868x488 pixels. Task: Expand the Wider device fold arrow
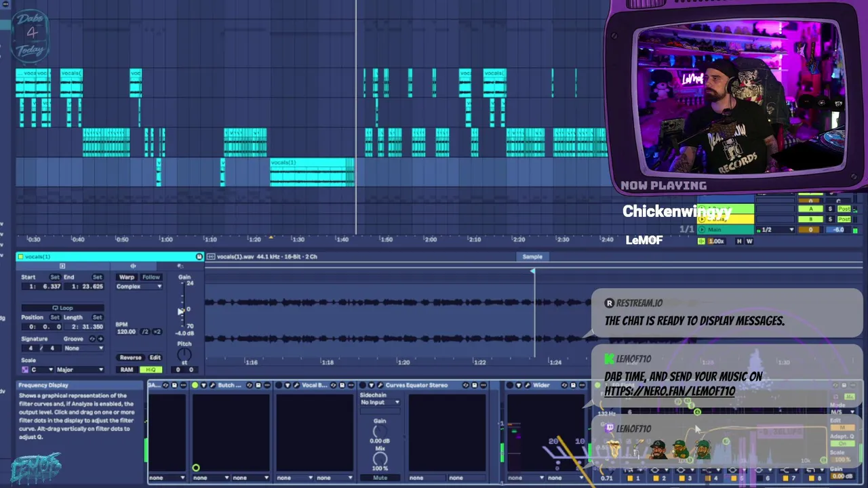519,385
